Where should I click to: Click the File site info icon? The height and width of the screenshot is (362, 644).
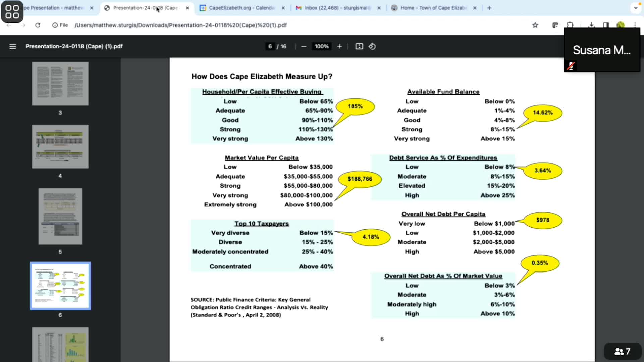click(60, 25)
